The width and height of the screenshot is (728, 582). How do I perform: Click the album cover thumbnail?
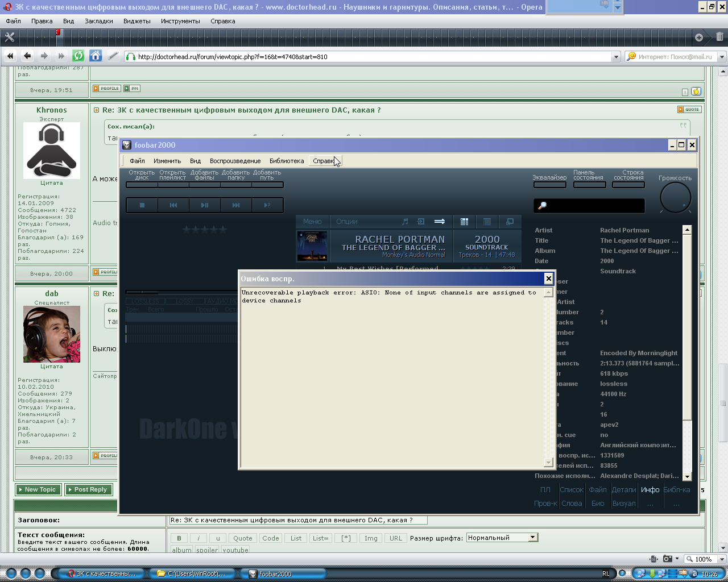point(312,246)
